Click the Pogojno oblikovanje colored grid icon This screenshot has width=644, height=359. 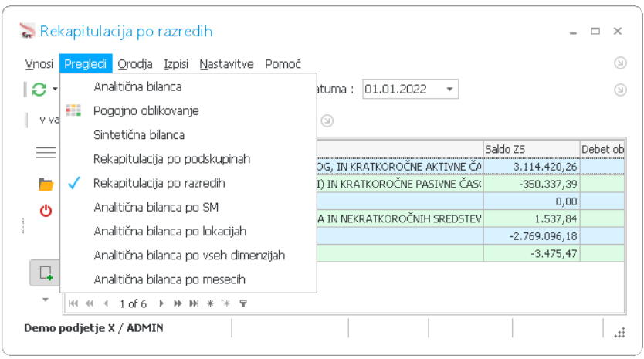point(73,110)
